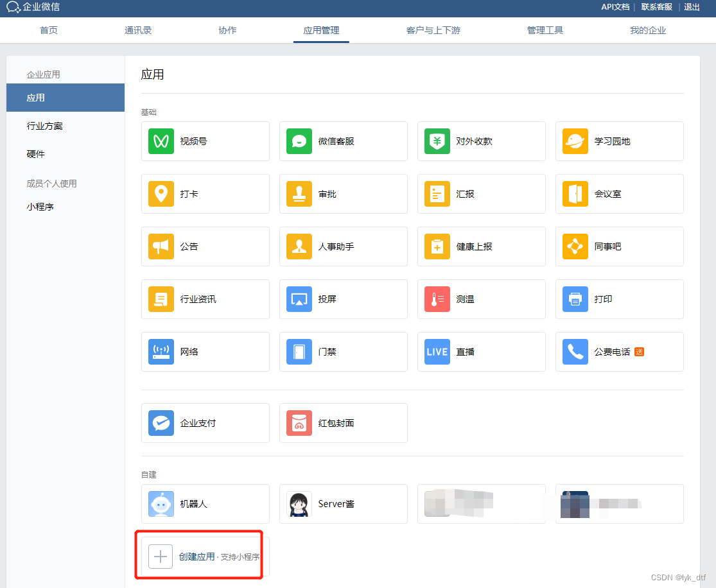Image resolution: width=716 pixels, height=588 pixels.
Task: Select 应用 in the sidebar
Action: click(x=65, y=98)
